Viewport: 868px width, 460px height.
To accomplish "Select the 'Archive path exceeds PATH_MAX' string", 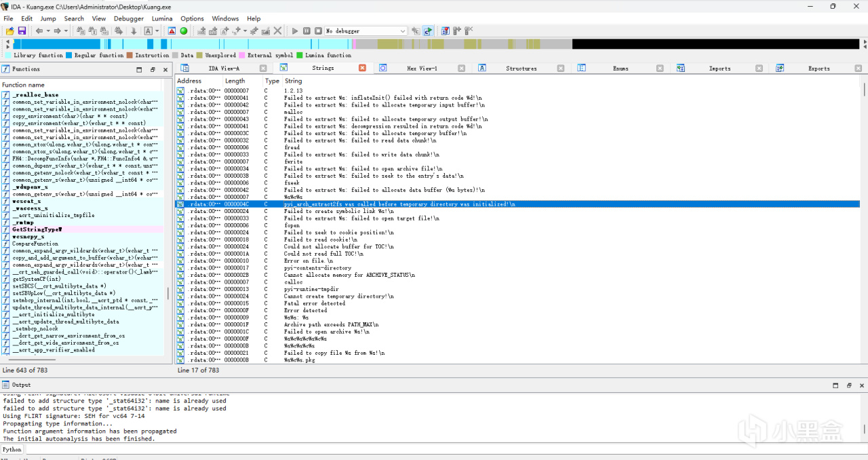I will 517,324.
